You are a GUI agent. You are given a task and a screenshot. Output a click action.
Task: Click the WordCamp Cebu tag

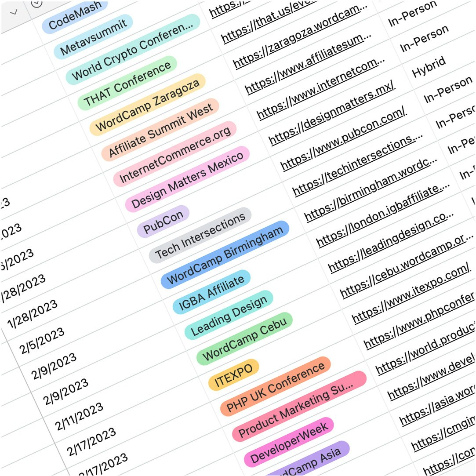point(244,338)
